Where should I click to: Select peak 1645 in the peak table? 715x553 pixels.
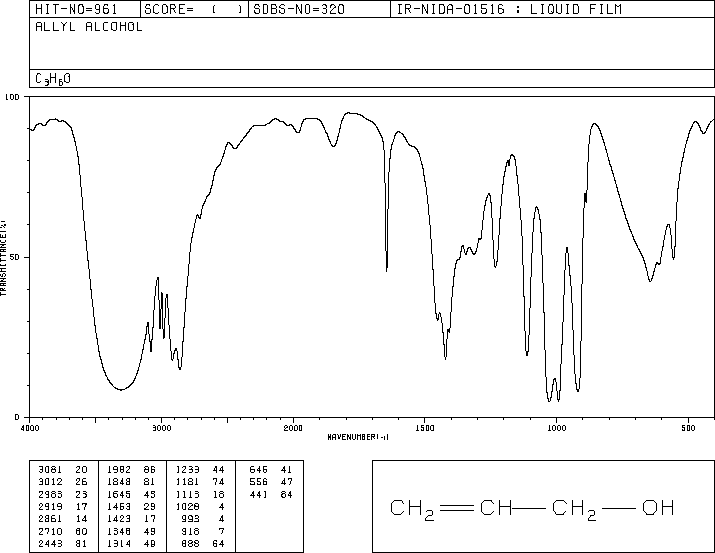[119, 494]
